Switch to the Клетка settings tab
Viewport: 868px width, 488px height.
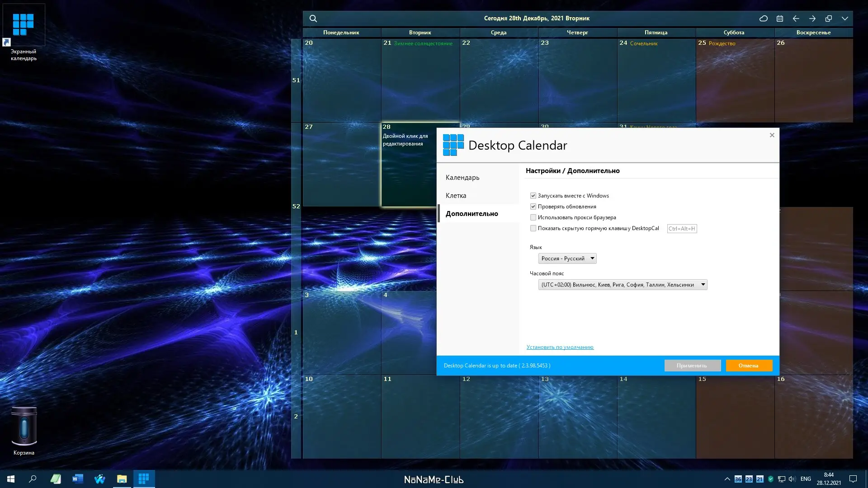(456, 196)
